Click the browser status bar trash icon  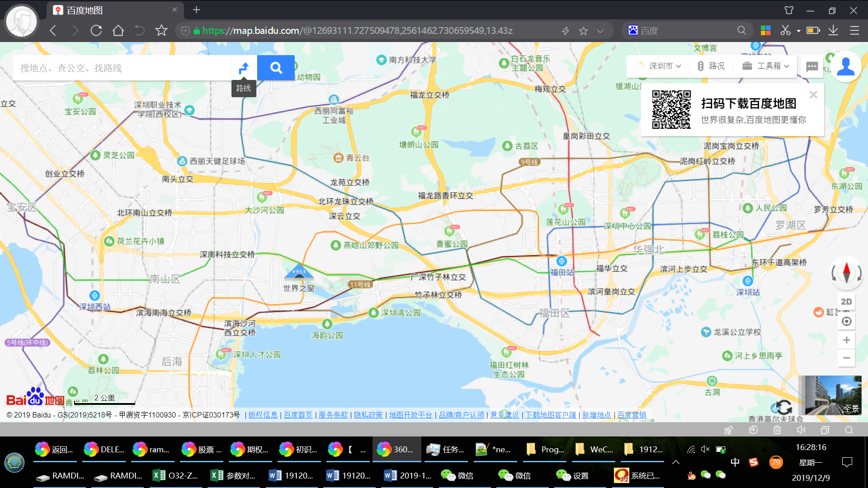(x=777, y=430)
